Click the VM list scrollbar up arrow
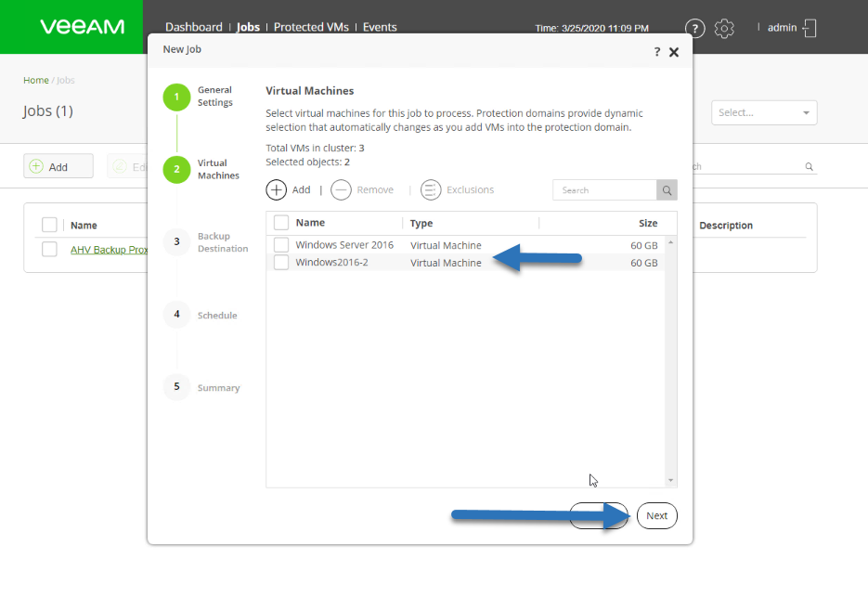The width and height of the screenshot is (868, 597). 670,242
